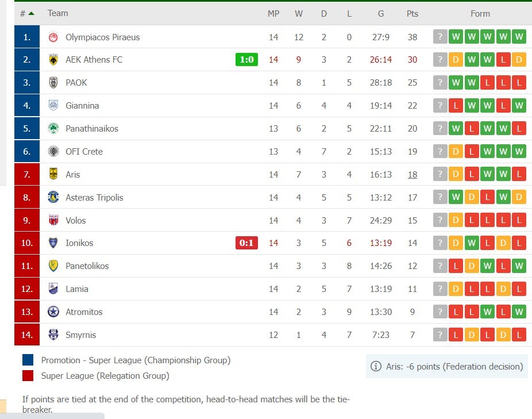The width and height of the screenshot is (532, 419).
Task: Click the Atromitos star crest icon
Action: pos(53,312)
